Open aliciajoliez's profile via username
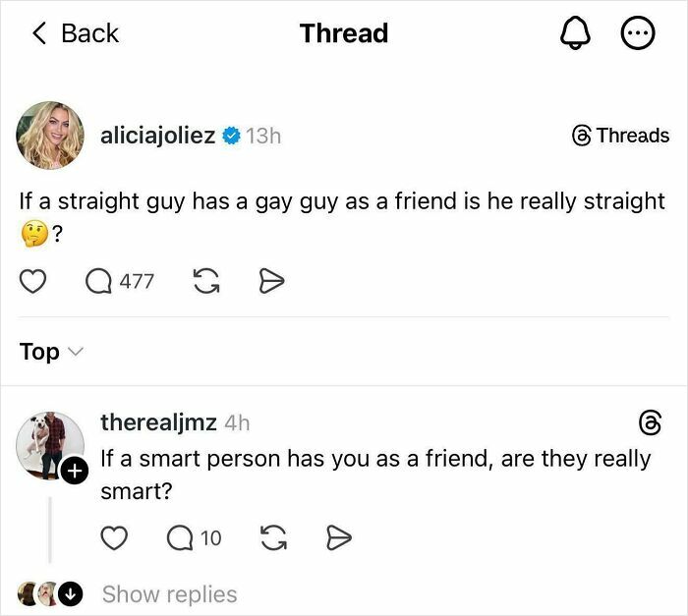The width and height of the screenshot is (688, 616). [157, 136]
